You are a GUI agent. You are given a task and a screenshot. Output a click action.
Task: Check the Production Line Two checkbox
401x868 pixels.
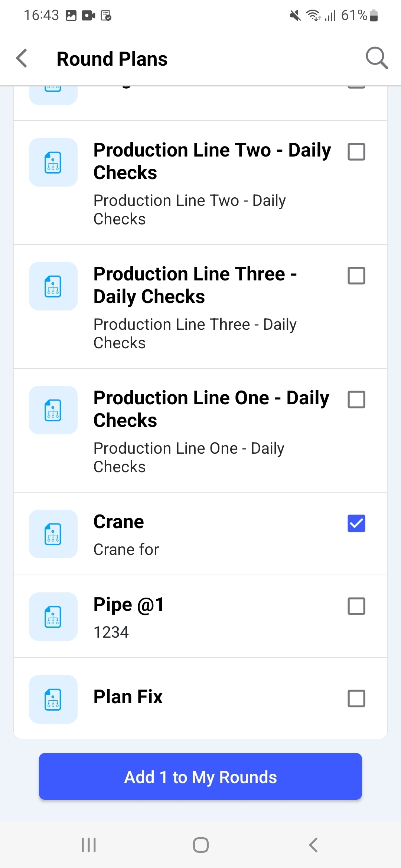tap(356, 152)
